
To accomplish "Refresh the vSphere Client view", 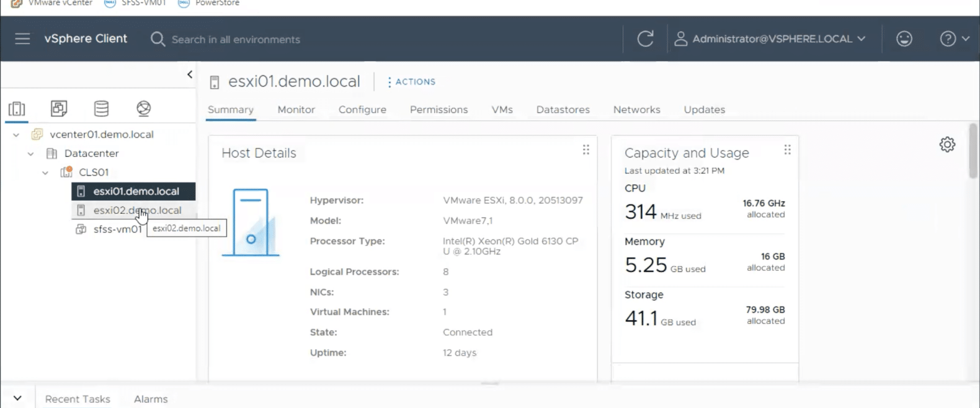I will 645,39.
